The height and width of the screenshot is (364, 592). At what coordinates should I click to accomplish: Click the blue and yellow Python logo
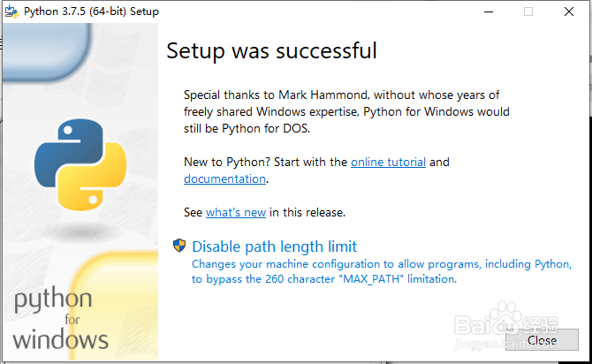pyautogui.click(x=80, y=164)
